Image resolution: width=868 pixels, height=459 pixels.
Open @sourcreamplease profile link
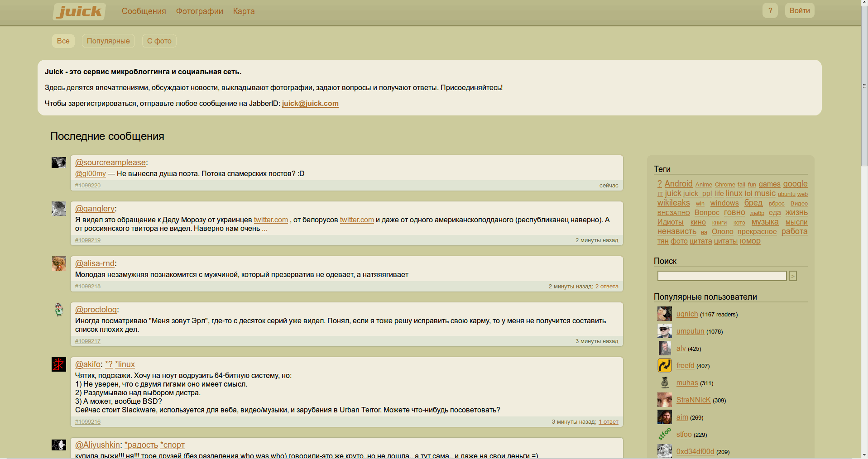click(x=110, y=163)
